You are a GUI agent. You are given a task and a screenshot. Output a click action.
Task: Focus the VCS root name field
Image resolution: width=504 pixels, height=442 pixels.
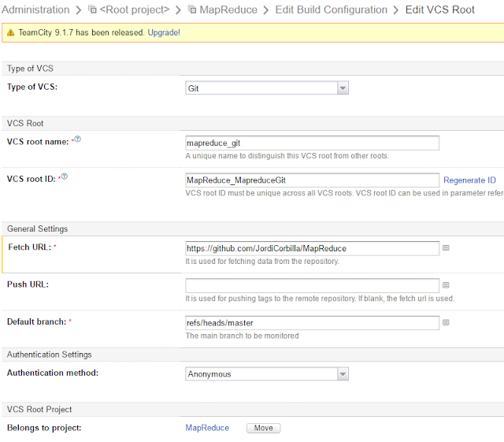(312, 143)
